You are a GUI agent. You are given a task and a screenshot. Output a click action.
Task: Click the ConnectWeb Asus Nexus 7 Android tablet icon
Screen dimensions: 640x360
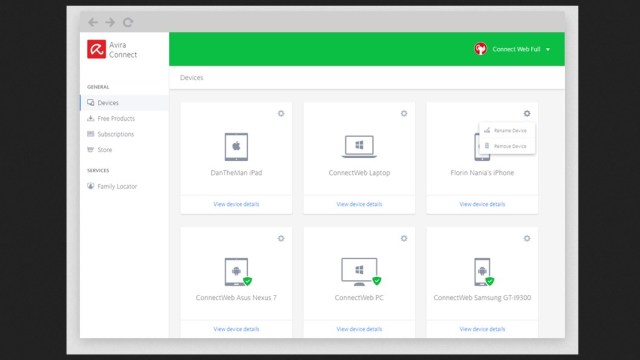pos(237,272)
